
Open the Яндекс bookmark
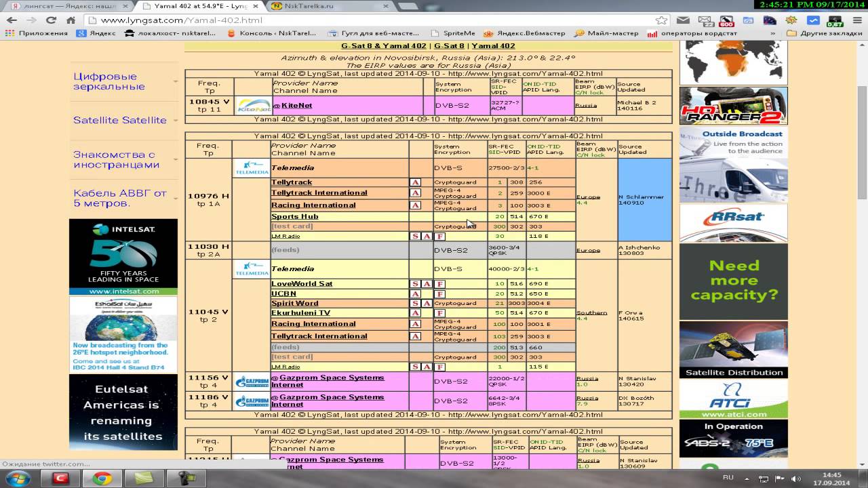96,33
